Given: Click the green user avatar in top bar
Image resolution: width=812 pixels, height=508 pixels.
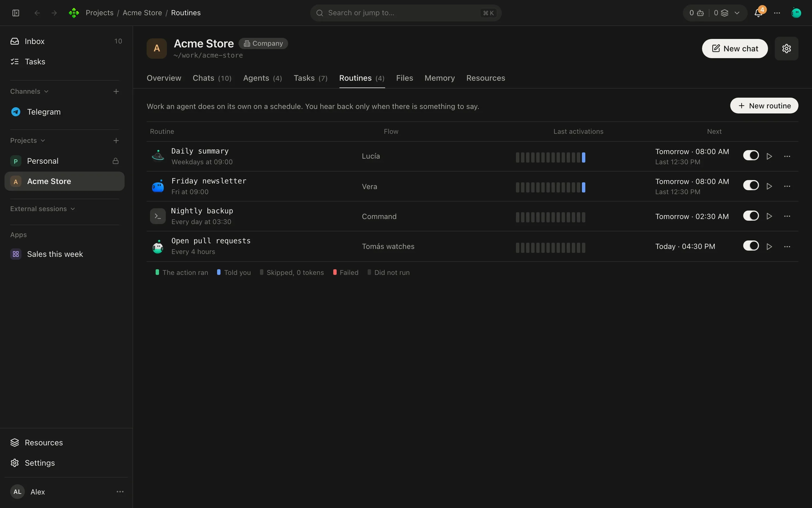Looking at the screenshot, I should pyautogui.click(x=796, y=13).
